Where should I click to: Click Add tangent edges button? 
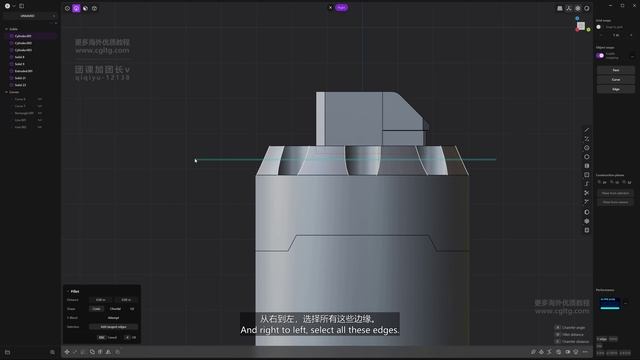tap(113, 327)
